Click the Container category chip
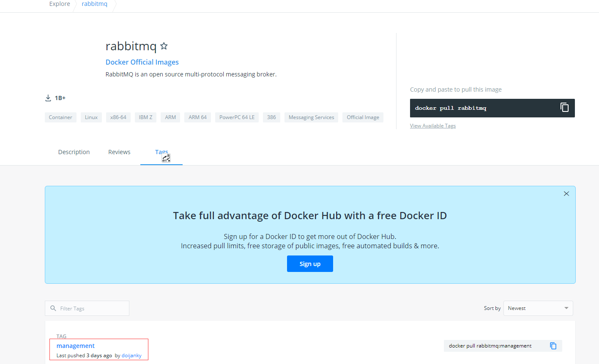This screenshot has height=364, width=599. (60, 117)
